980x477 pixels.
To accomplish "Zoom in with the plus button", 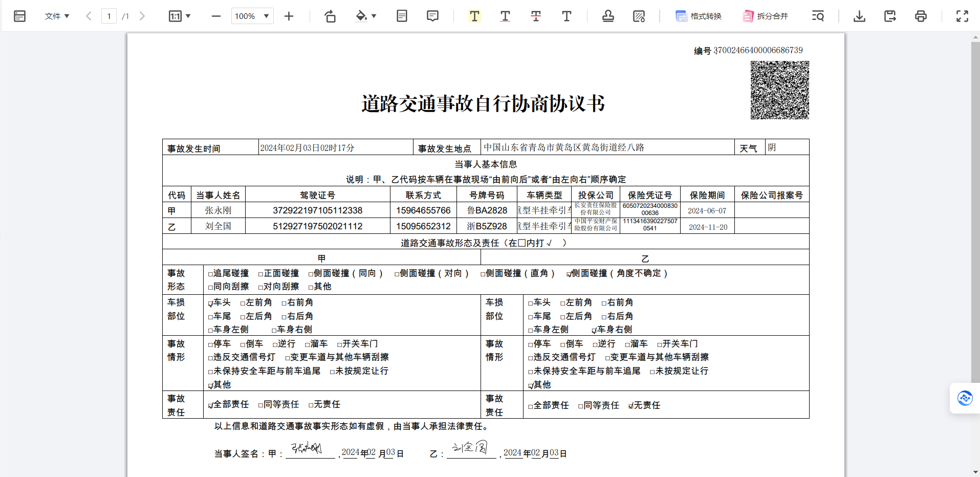I will pos(289,16).
